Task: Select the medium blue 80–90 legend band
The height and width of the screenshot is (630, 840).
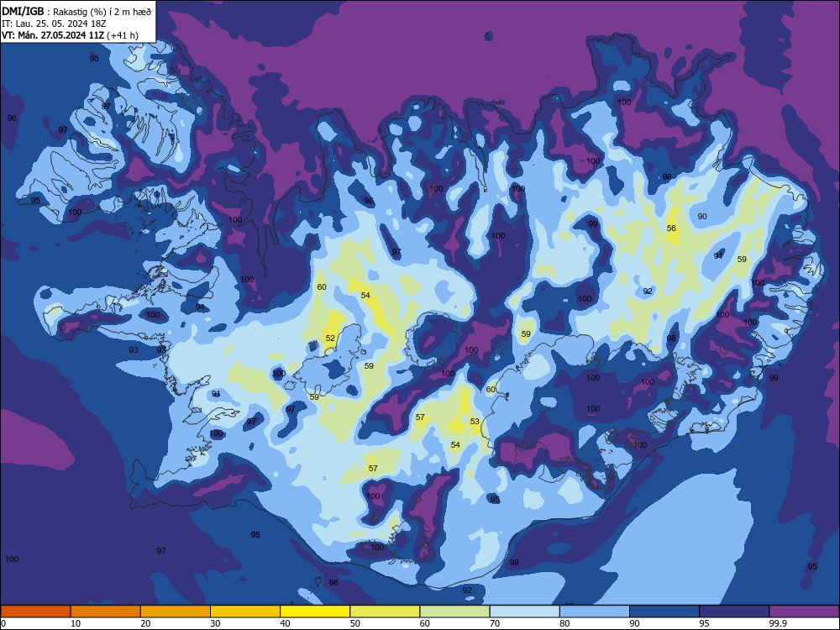Action: (595, 612)
